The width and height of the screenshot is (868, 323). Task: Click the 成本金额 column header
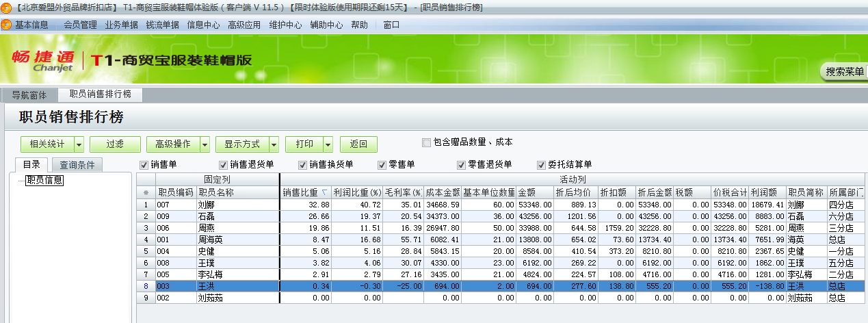coord(442,193)
